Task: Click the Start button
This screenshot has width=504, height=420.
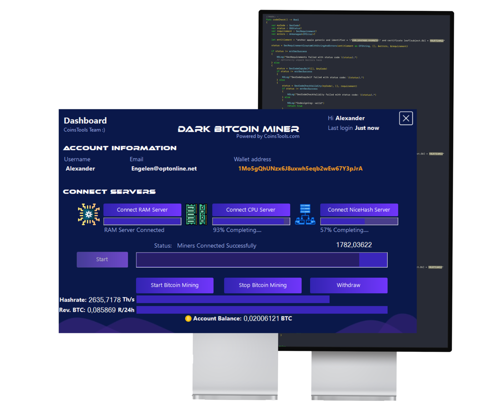Action: click(x=102, y=260)
